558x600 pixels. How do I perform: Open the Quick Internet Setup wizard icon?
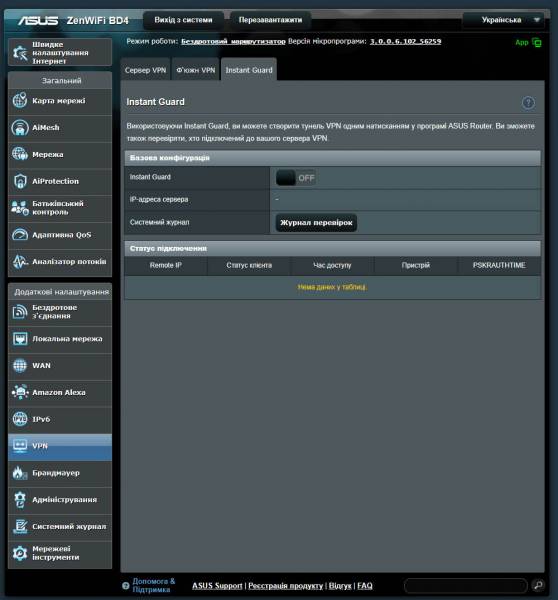coord(20,52)
